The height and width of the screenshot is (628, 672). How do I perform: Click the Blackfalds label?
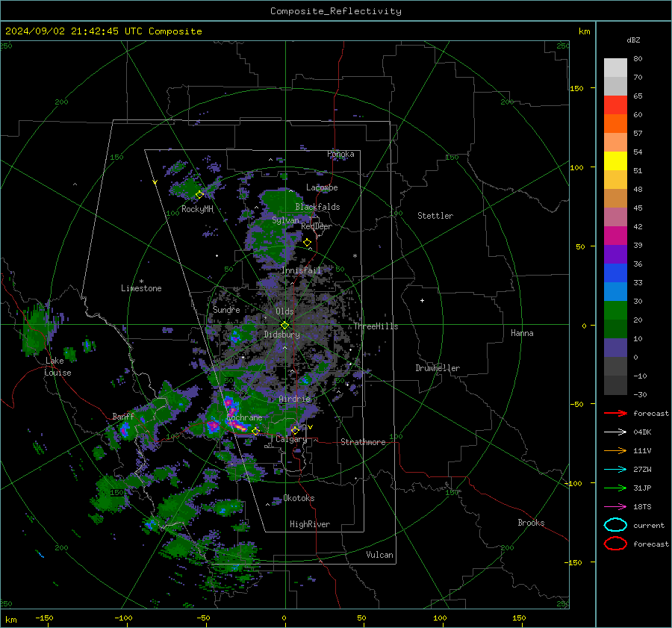pos(317,207)
